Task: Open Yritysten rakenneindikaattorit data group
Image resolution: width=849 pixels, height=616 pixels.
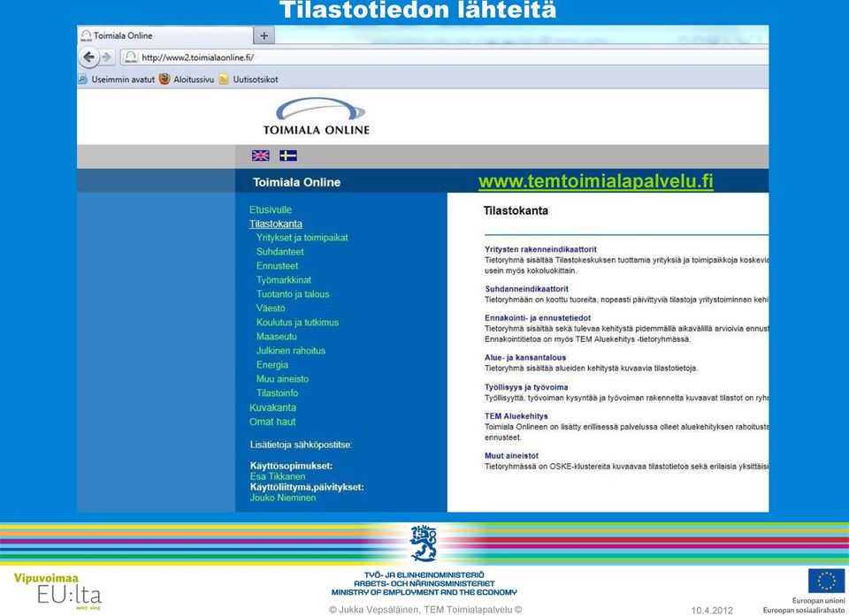Action: coord(540,249)
